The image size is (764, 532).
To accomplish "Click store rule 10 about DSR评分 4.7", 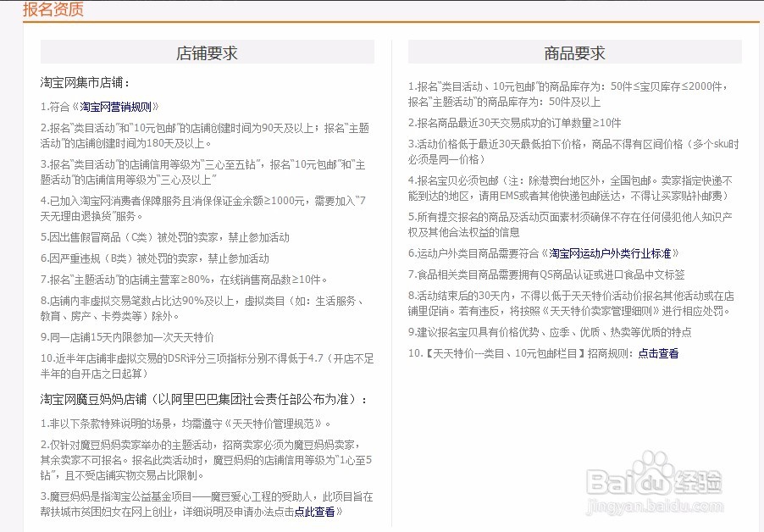I will [x=207, y=366].
